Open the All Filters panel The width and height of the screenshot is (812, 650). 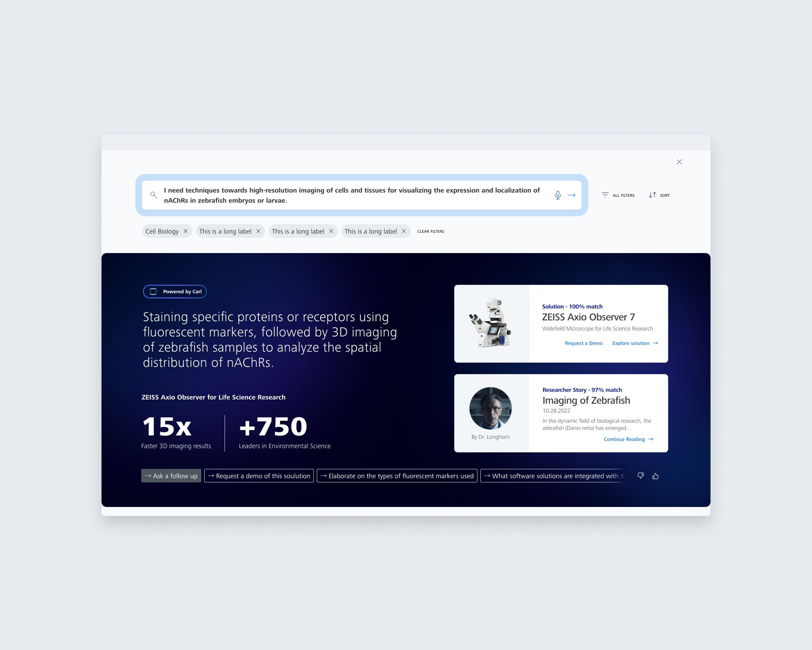tap(618, 195)
